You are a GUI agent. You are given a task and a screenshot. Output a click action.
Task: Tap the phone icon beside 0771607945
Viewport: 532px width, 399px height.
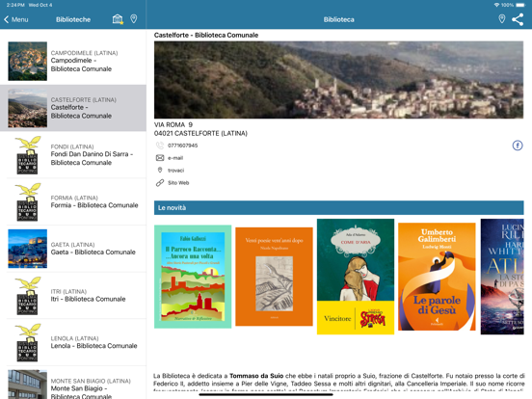pos(160,146)
